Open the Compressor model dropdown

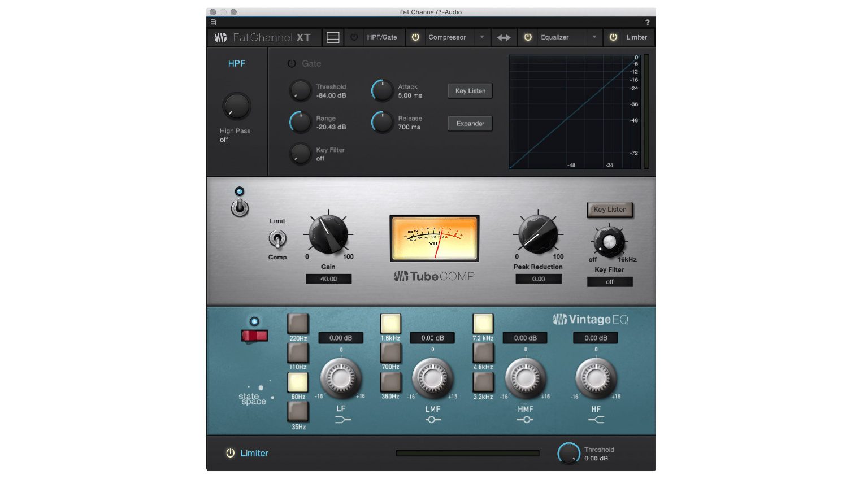click(482, 37)
